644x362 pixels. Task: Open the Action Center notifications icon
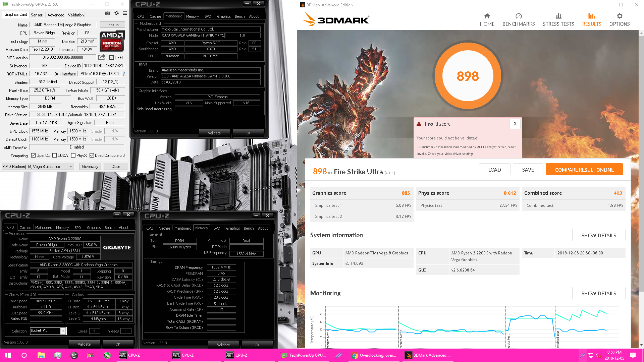click(x=633, y=355)
